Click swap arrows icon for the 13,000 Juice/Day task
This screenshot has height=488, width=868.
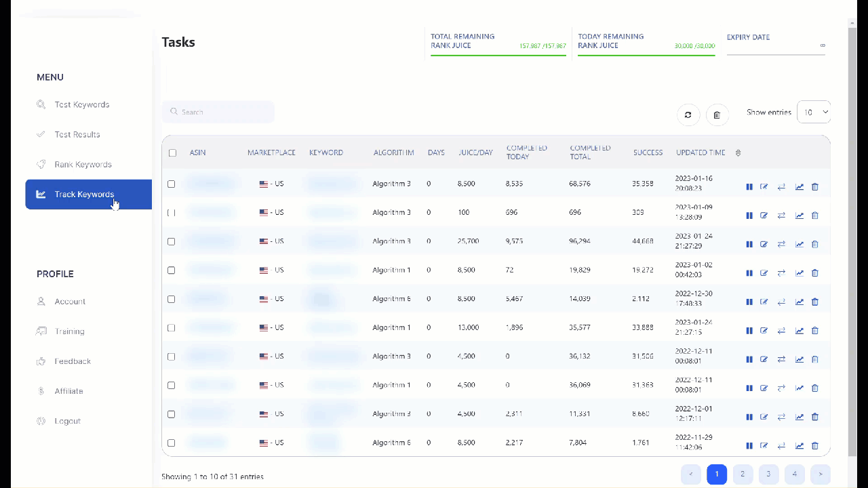(x=781, y=331)
